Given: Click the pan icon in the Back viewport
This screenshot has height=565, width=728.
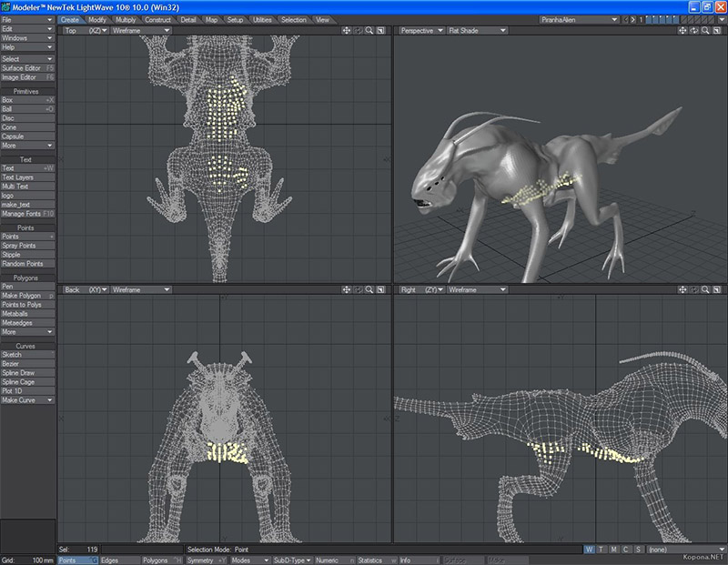Looking at the screenshot, I should coord(347,290).
